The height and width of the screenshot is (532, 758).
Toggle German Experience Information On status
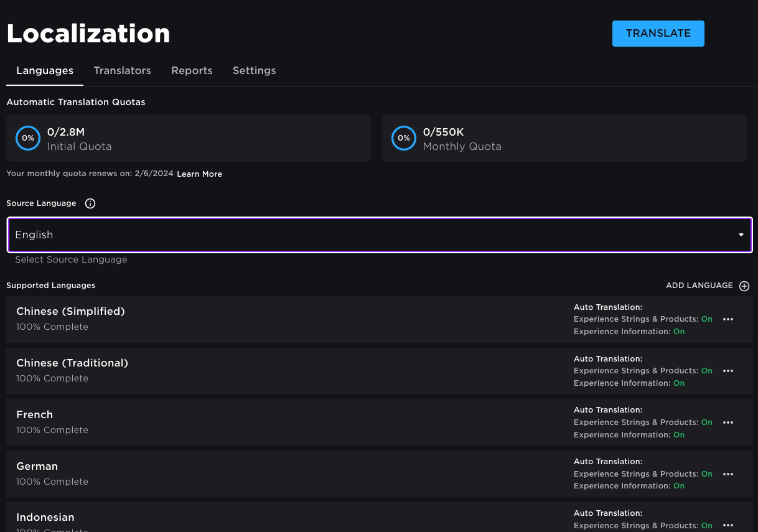tap(679, 486)
